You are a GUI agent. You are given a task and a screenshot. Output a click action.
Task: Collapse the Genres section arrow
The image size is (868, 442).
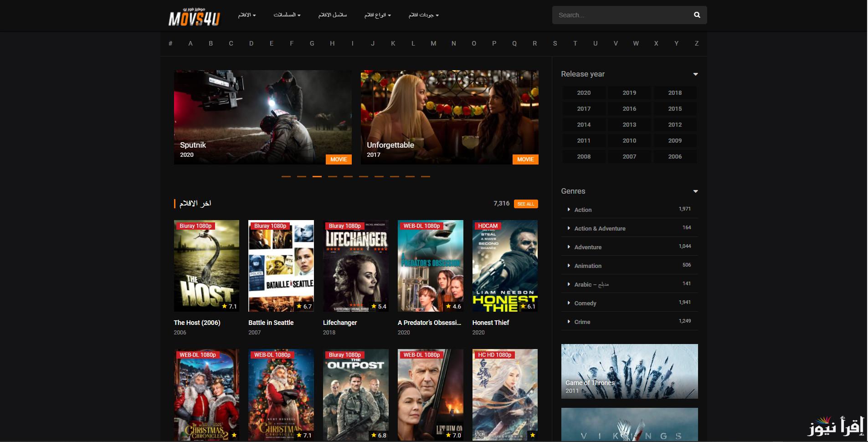(695, 191)
